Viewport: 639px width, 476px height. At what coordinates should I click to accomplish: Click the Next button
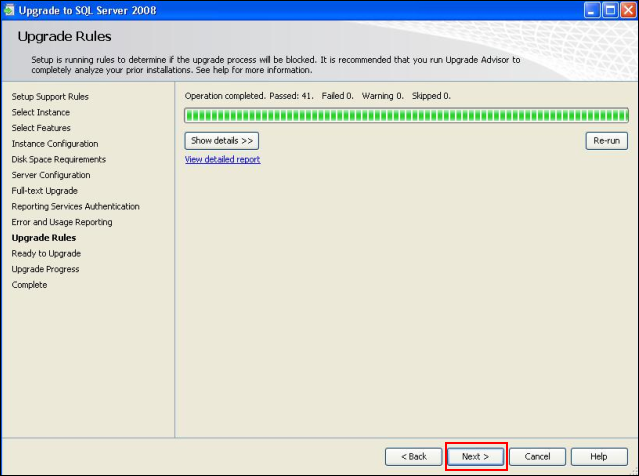[475, 456]
